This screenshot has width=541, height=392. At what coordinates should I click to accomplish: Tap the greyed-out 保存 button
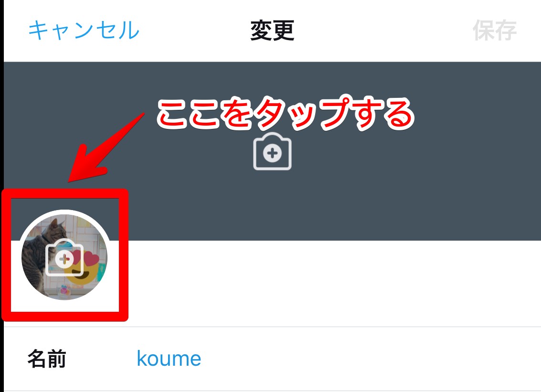click(x=494, y=31)
